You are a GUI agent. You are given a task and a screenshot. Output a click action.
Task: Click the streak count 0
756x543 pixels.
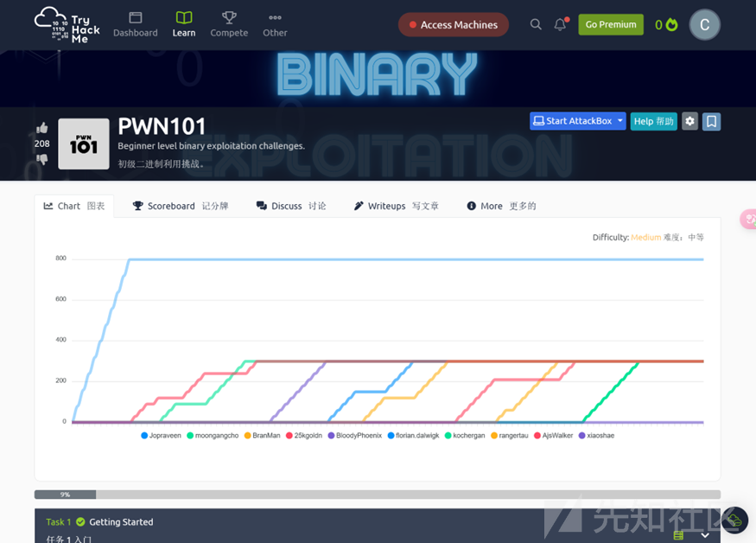(658, 24)
